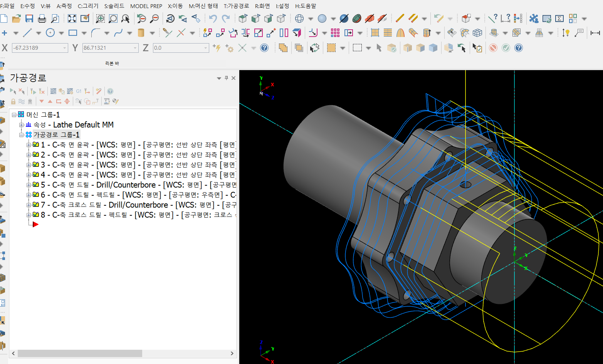This screenshot has width=603, height=364.
Task: Click the Print icon in toolbar
Action: [x=42, y=18]
